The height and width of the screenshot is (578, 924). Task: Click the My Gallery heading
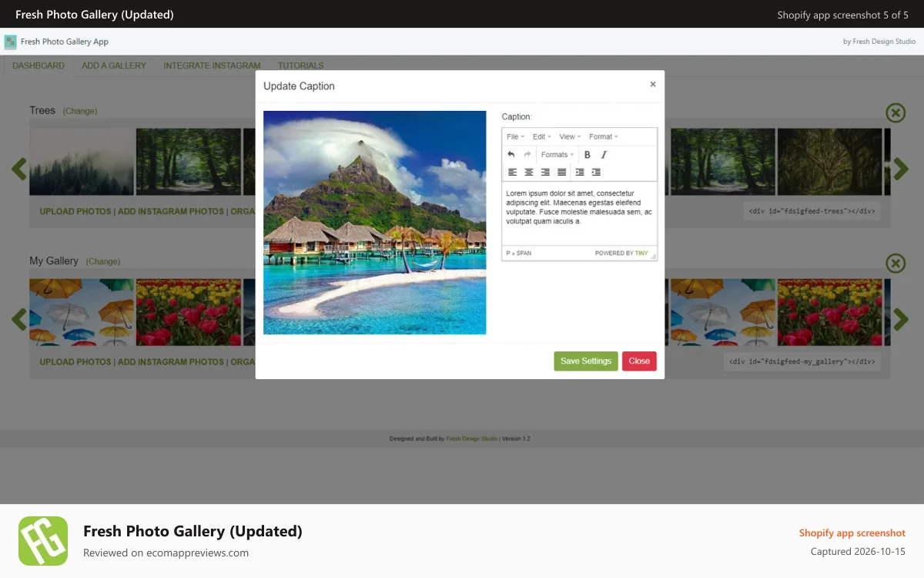click(x=54, y=261)
